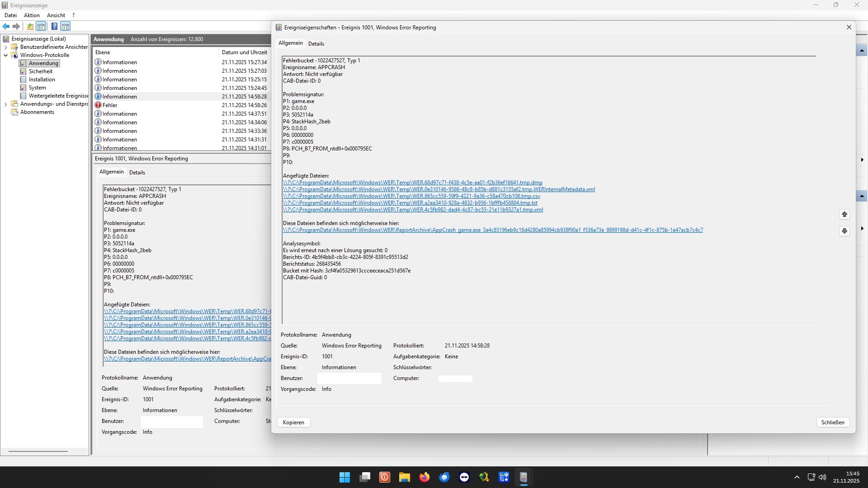Click the Schließen button
Screen dimensions: 868x488
pos(832,422)
